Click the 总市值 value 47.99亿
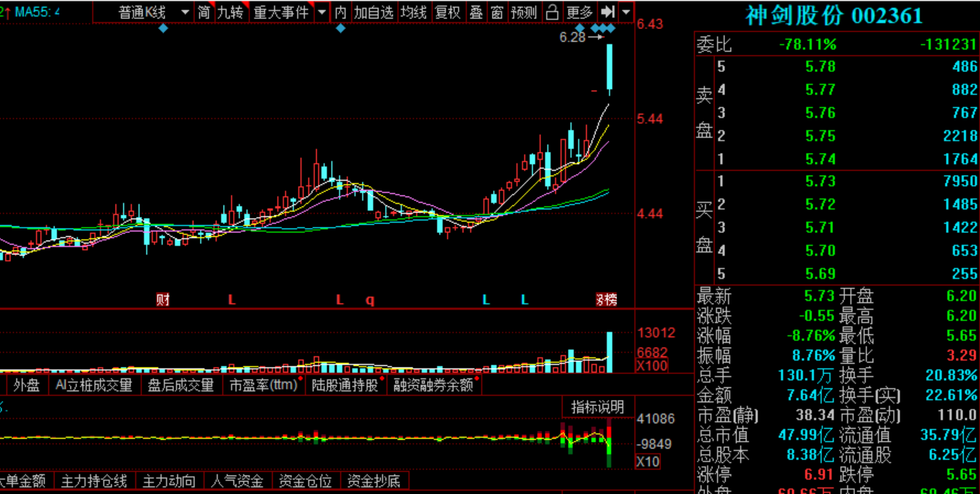The width and height of the screenshot is (980, 494). (807, 434)
